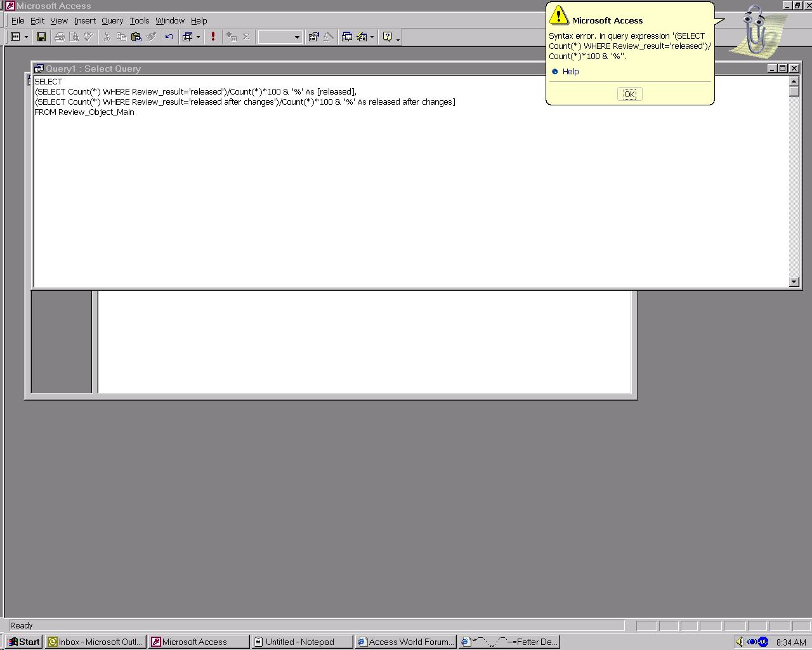Image resolution: width=812 pixels, height=650 pixels.
Task: Click the Microsoft Access application title icon
Action: pos(10,6)
